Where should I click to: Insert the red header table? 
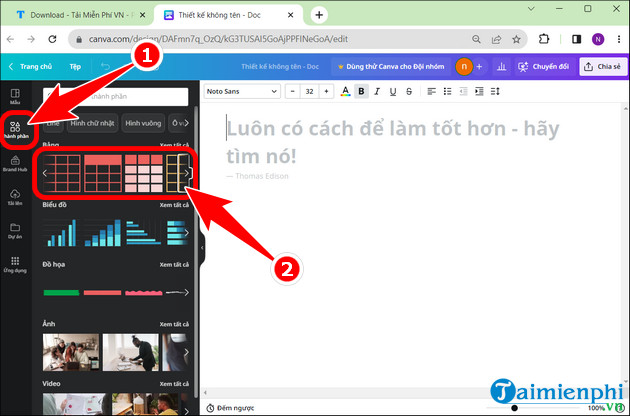click(x=103, y=173)
